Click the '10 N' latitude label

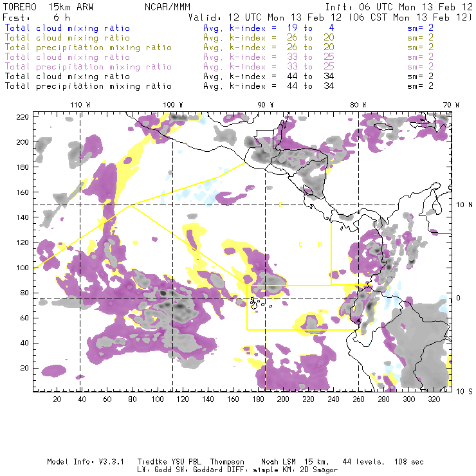(x=464, y=205)
